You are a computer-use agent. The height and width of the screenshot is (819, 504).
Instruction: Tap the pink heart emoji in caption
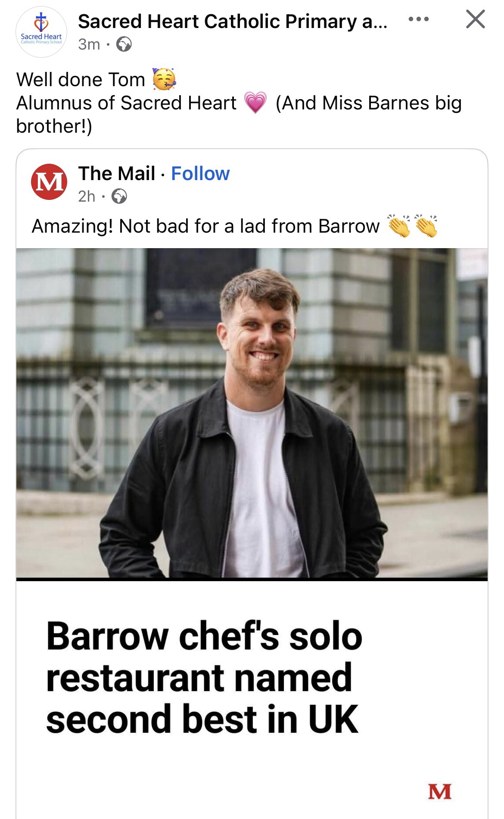coord(255,103)
